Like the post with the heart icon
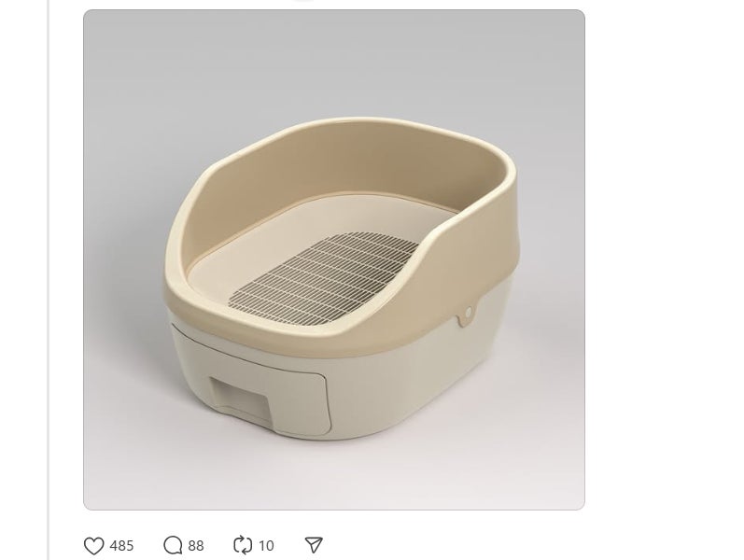This screenshot has width=744, height=560. point(93,545)
